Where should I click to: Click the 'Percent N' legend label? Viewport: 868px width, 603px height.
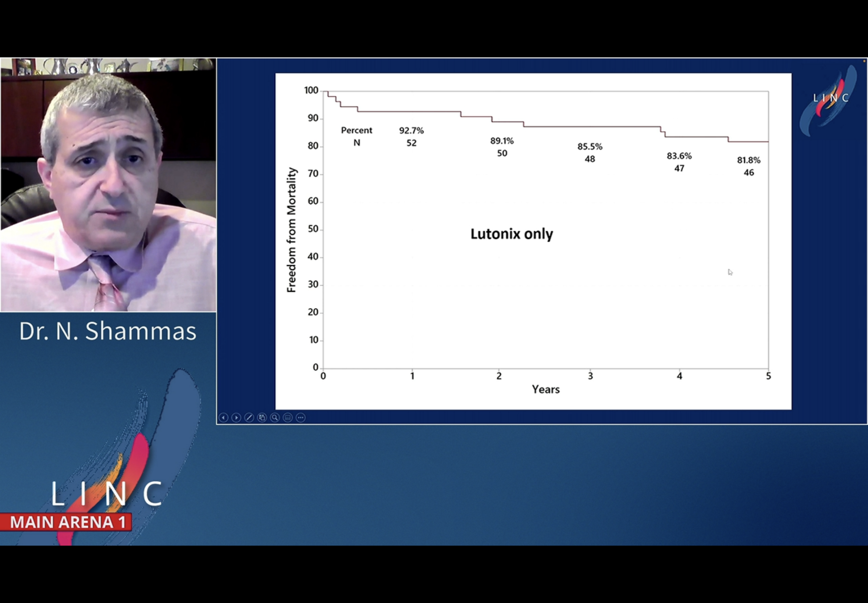(356, 136)
